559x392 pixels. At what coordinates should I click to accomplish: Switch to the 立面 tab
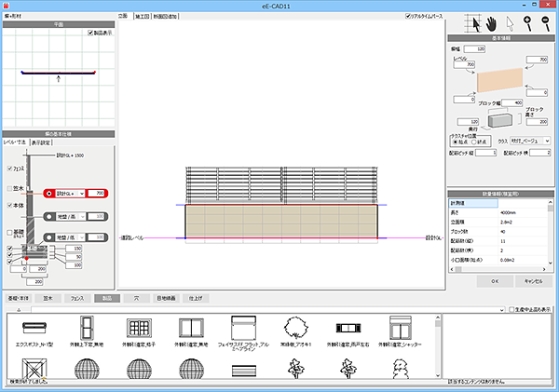(123, 16)
